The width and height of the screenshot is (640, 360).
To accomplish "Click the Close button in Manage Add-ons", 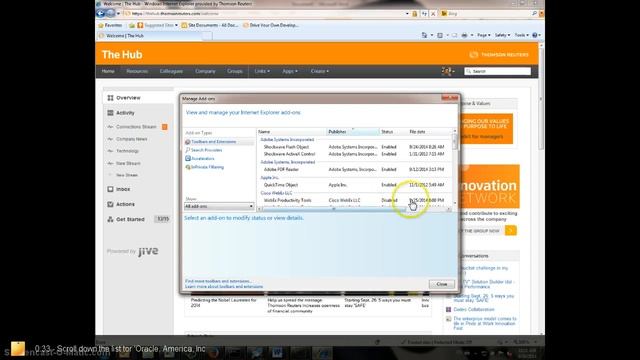I will 442,284.
